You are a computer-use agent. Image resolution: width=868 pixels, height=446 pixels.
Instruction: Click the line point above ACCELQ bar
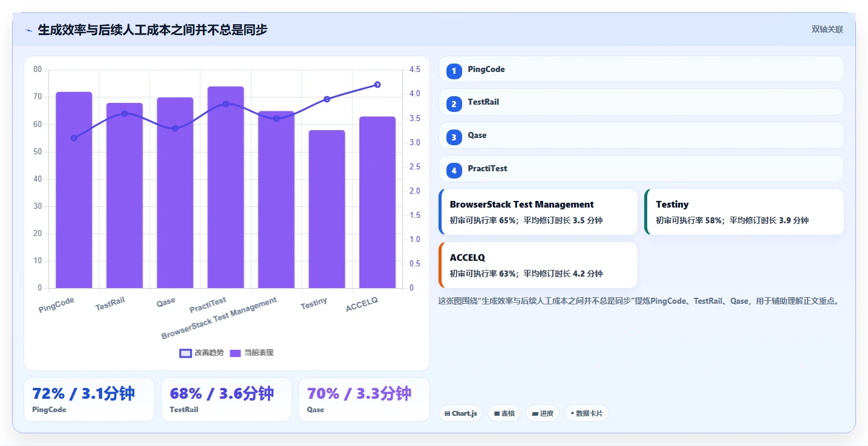pos(377,85)
